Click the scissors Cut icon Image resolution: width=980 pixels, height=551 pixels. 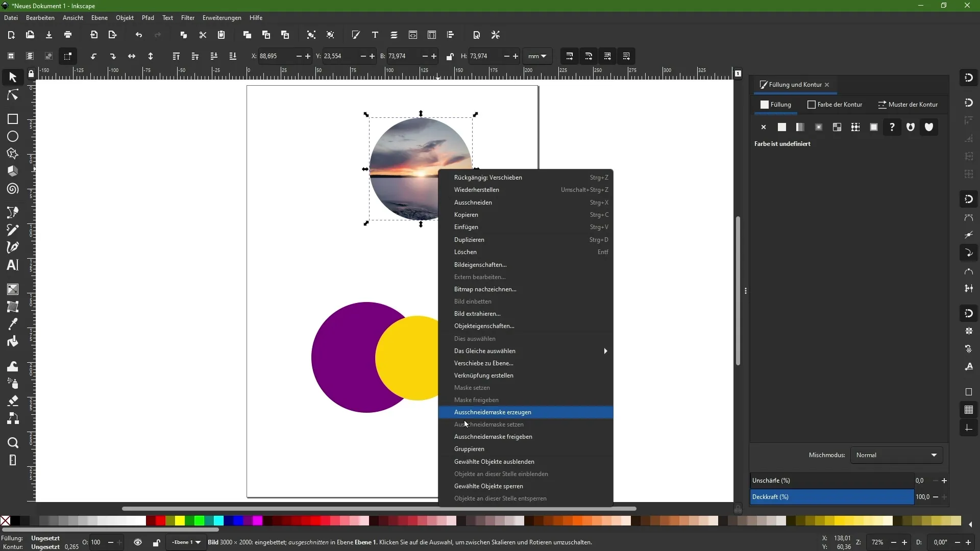(203, 35)
